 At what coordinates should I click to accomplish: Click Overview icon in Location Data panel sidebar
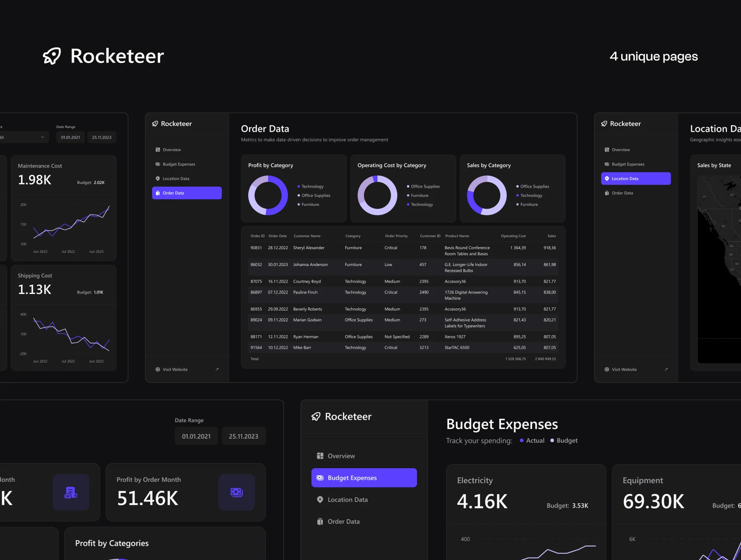click(607, 150)
